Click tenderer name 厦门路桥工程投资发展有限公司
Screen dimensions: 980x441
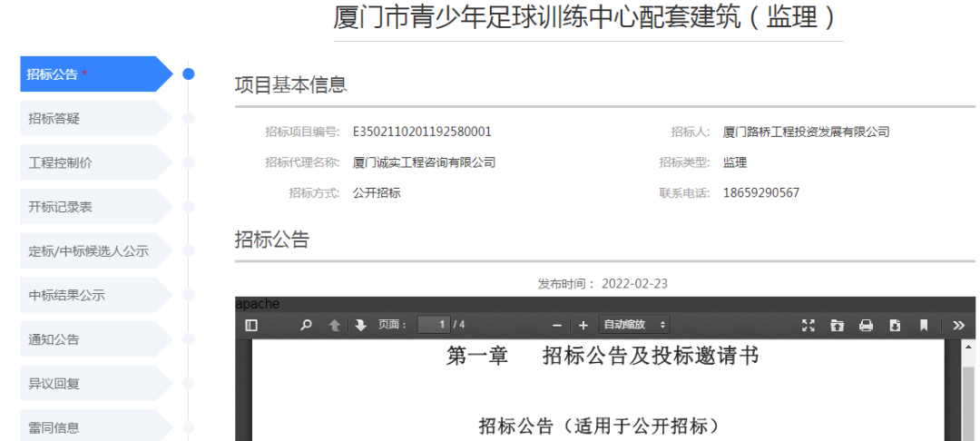(807, 132)
